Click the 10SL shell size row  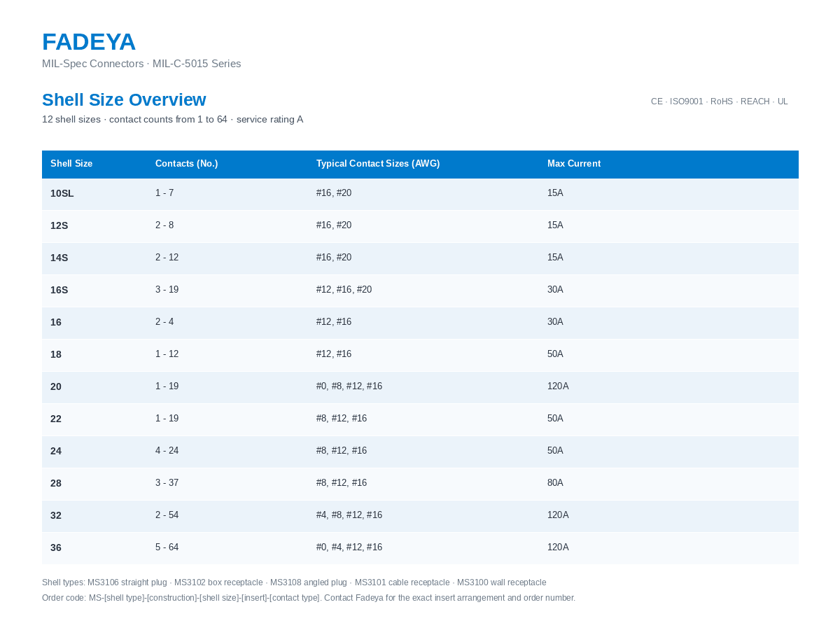coord(420,194)
